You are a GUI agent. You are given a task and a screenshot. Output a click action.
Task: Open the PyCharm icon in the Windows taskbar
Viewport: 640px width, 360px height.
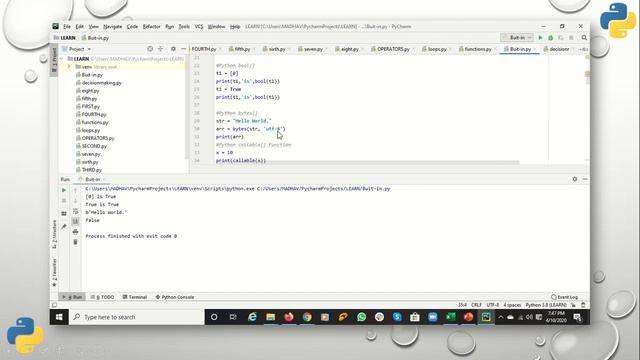click(x=486, y=317)
